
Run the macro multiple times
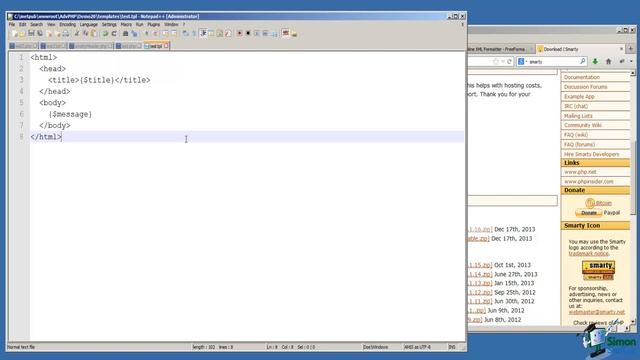point(265,33)
